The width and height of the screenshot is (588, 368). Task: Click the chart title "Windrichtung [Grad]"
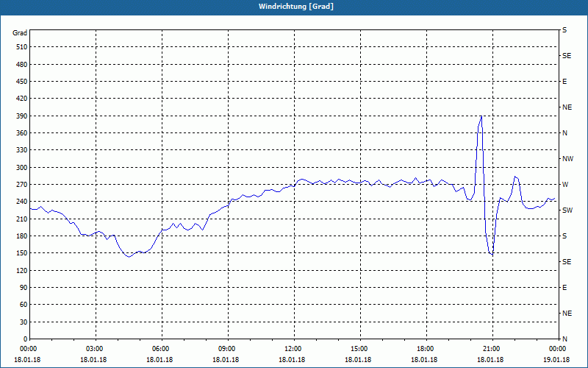296,7
